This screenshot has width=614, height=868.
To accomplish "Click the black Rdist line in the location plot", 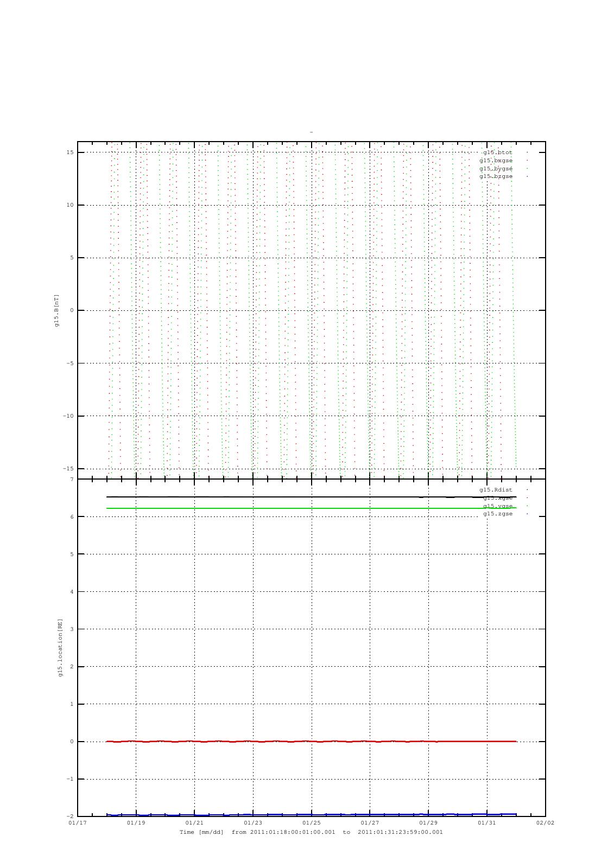I will click(312, 497).
